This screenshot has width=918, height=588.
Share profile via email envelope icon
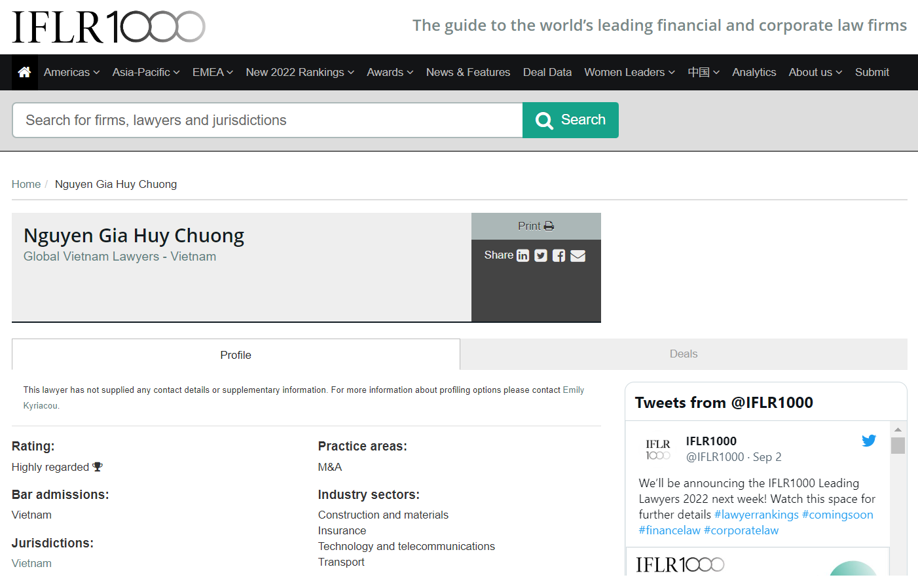(578, 255)
